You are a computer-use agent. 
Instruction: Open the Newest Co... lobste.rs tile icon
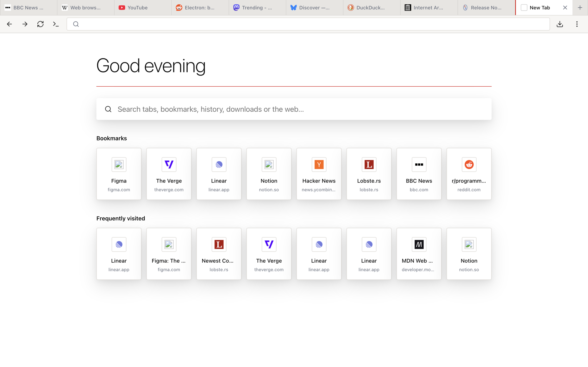click(x=219, y=244)
